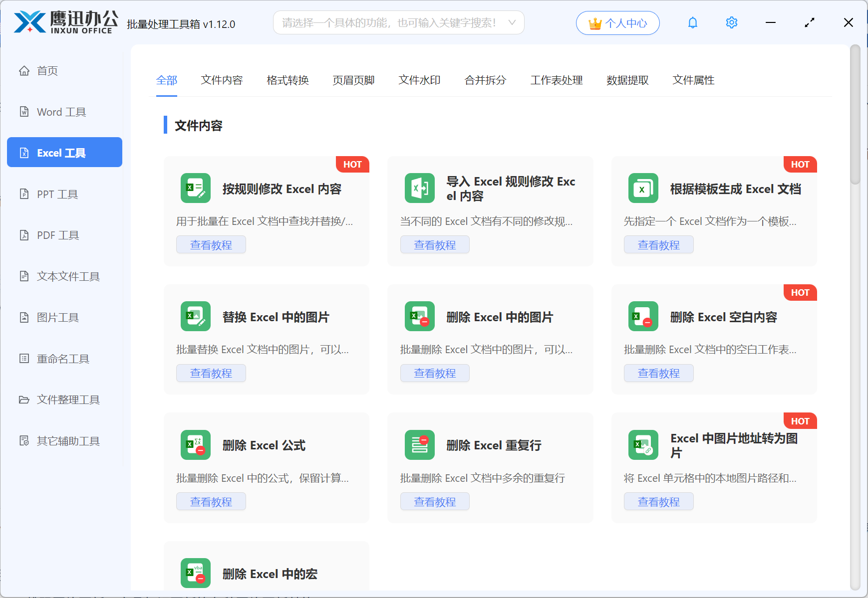The width and height of the screenshot is (868, 598).
Task: Click the 删除 Excel 空白内容 icon
Action: click(643, 316)
